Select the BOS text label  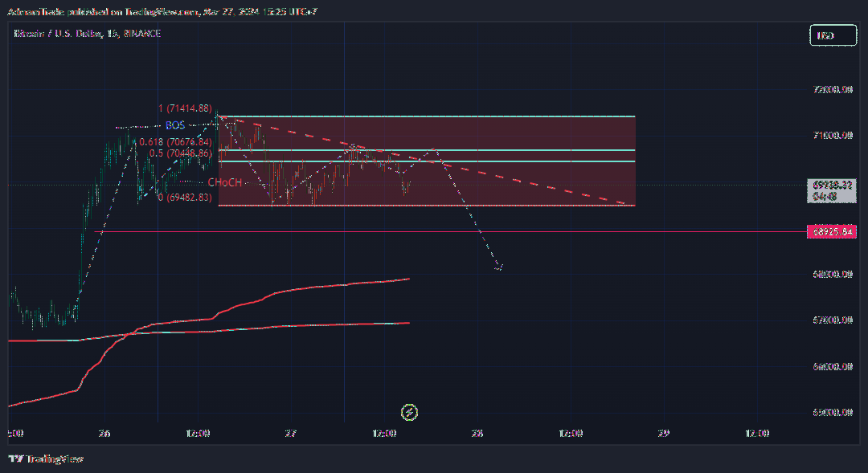175,125
